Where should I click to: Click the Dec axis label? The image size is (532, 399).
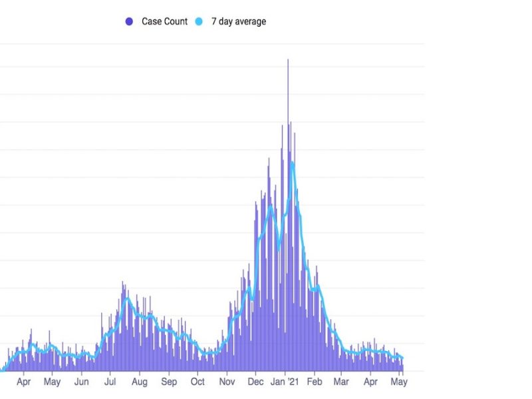pyautogui.click(x=255, y=382)
